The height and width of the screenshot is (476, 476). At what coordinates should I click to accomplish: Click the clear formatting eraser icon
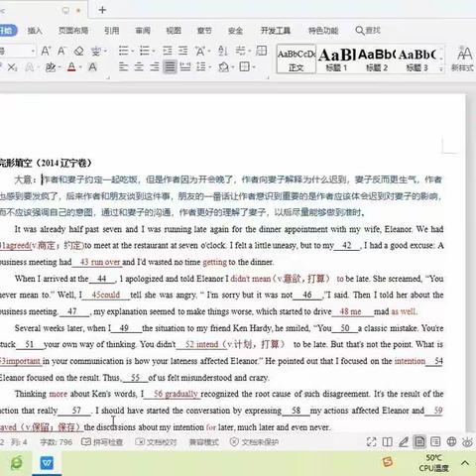[x=78, y=52]
